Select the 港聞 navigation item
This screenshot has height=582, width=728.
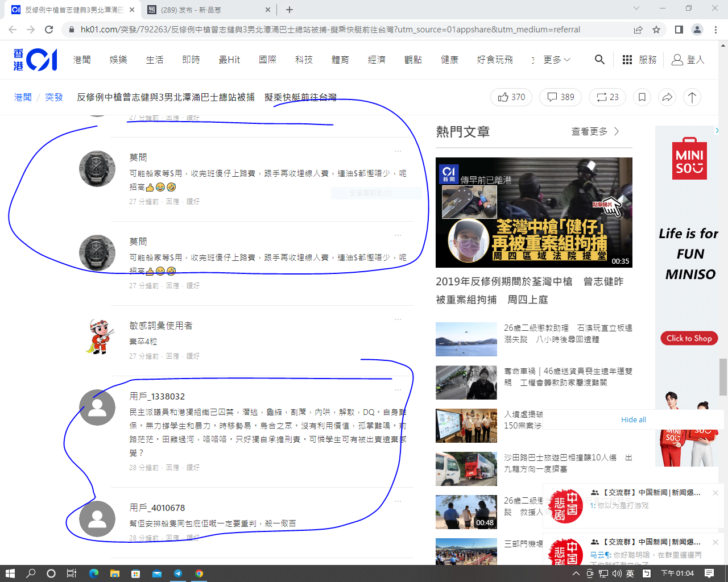point(82,60)
